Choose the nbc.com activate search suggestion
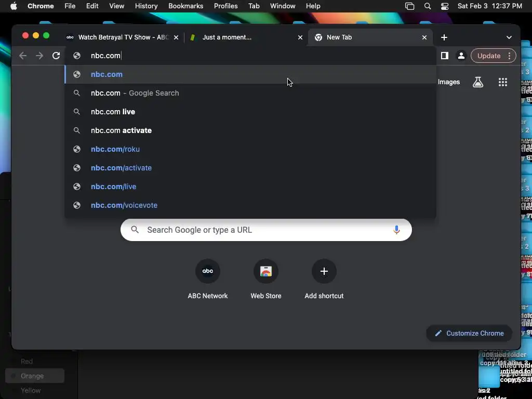This screenshot has height=399, width=532. [250, 130]
